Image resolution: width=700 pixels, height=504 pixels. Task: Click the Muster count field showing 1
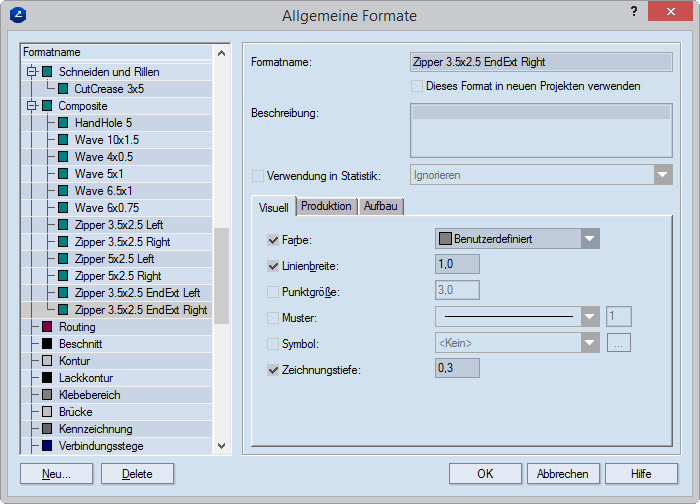pos(619,317)
